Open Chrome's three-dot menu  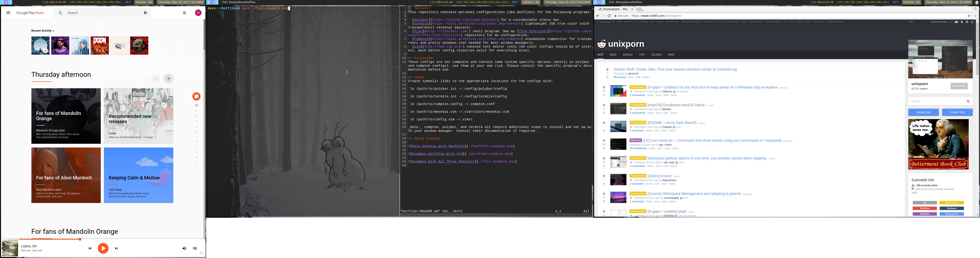pyautogui.click(x=975, y=16)
